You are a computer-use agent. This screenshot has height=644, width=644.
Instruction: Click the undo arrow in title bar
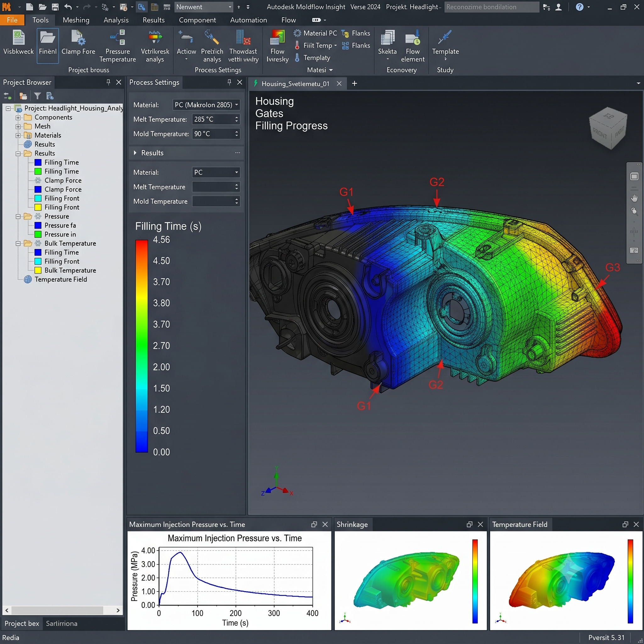click(x=68, y=7)
